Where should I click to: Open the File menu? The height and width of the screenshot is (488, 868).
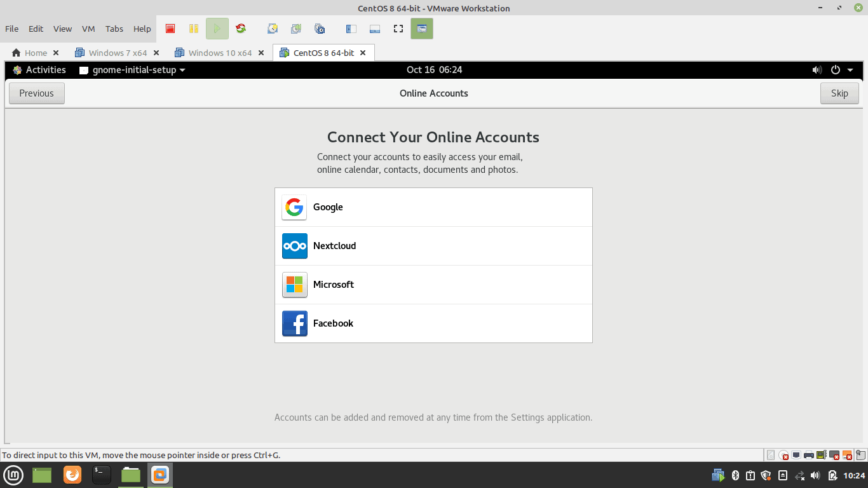[x=11, y=29]
